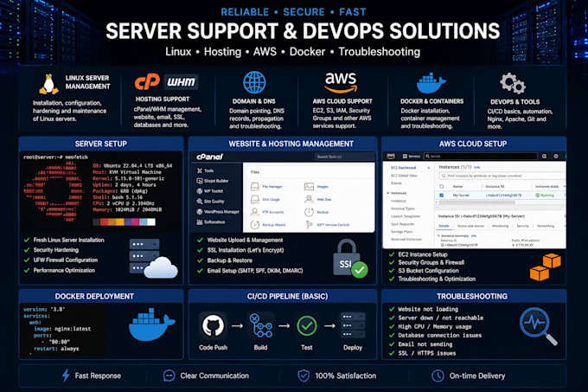Click the Linux Tux penguin icon
The image size is (588, 392).
pos(48,84)
